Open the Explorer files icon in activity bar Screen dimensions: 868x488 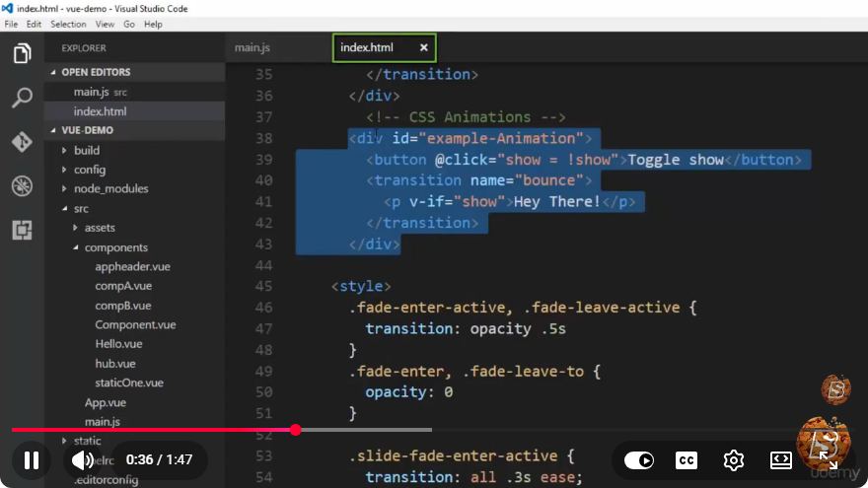click(22, 53)
